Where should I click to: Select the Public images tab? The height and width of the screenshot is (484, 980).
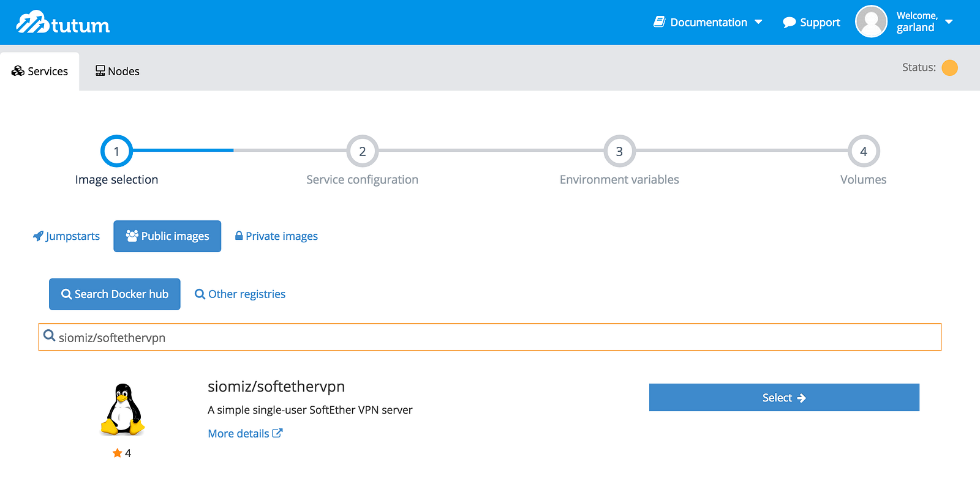pyautogui.click(x=167, y=236)
